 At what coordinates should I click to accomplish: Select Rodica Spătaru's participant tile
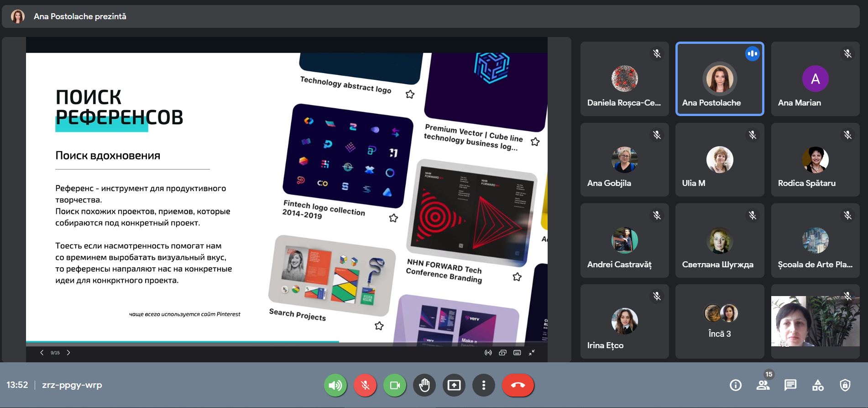815,160
